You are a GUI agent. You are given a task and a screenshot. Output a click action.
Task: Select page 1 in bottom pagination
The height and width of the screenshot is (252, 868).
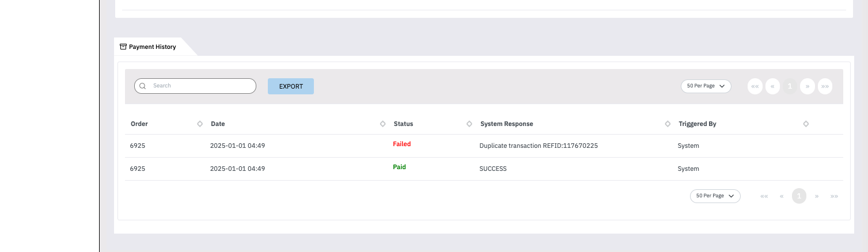799,196
